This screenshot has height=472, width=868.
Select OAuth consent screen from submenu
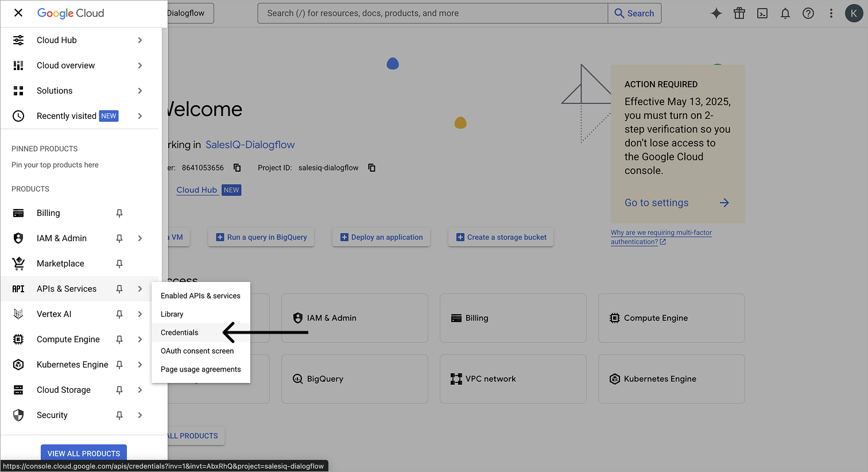[201, 351]
